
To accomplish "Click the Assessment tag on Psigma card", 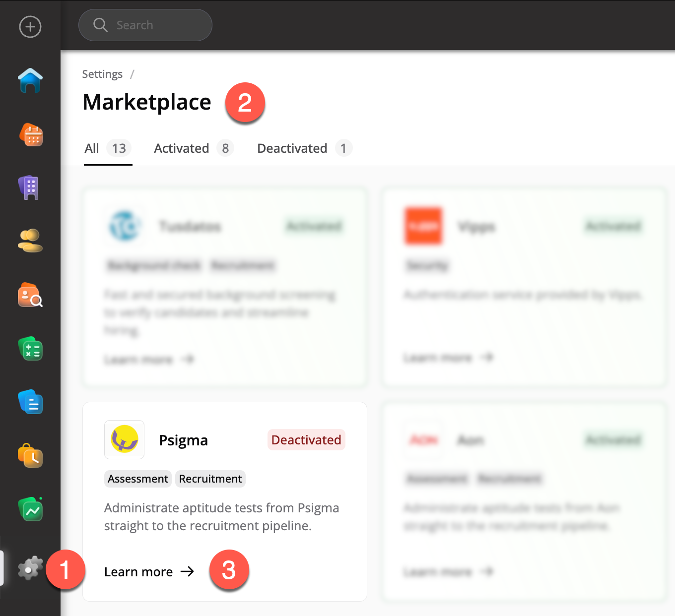I will click(x=138, y=479).
